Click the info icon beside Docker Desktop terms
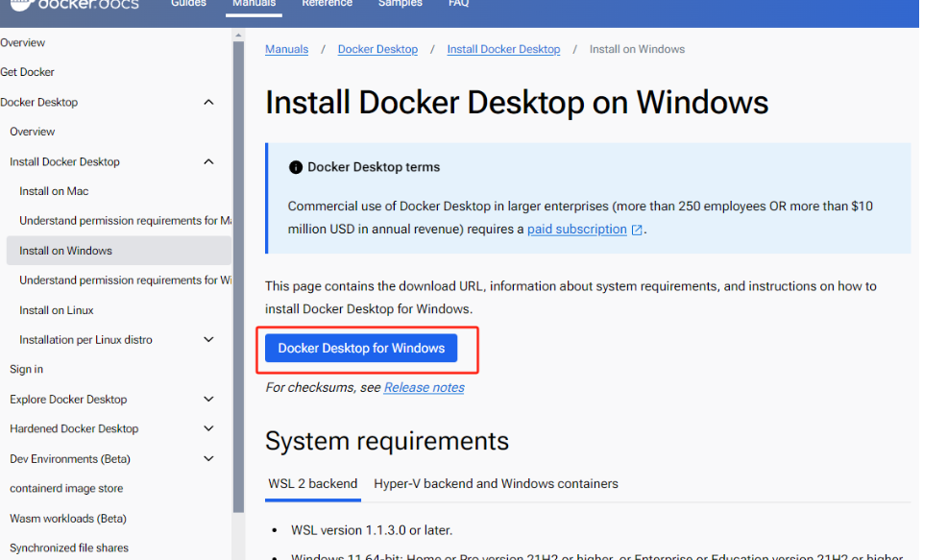This screenshot has width=947, height=560. coord(295,167)
